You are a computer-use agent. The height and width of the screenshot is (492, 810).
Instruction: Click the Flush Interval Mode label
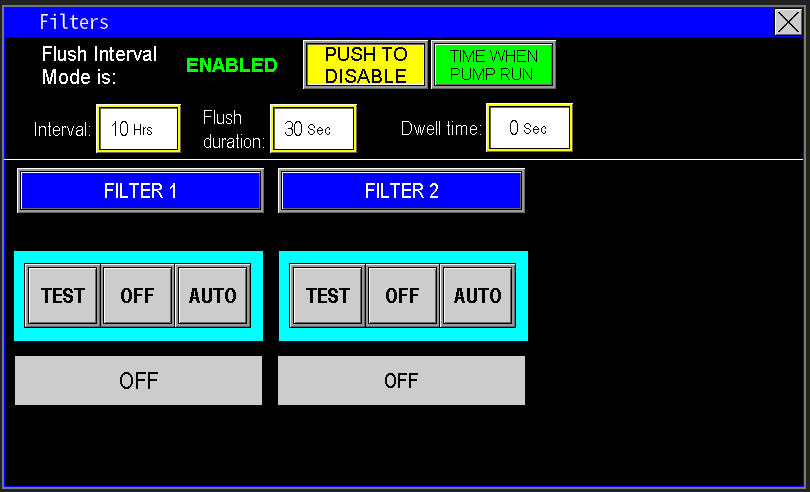99,65
